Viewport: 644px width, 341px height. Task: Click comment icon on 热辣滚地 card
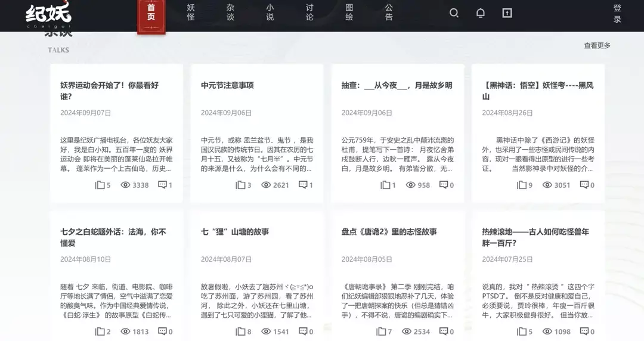tap(584, 331)
